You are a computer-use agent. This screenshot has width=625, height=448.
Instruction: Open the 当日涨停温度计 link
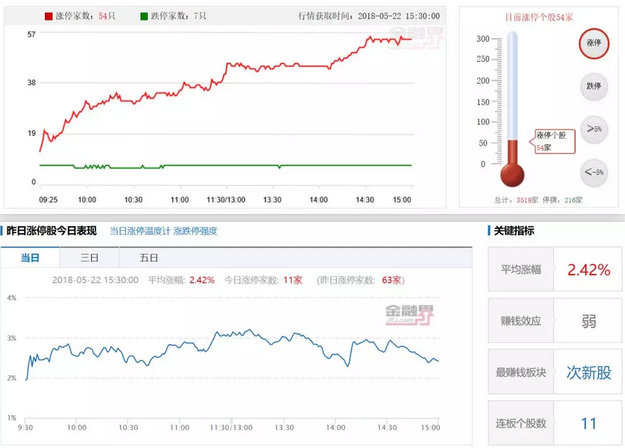[x=139, y=231]
